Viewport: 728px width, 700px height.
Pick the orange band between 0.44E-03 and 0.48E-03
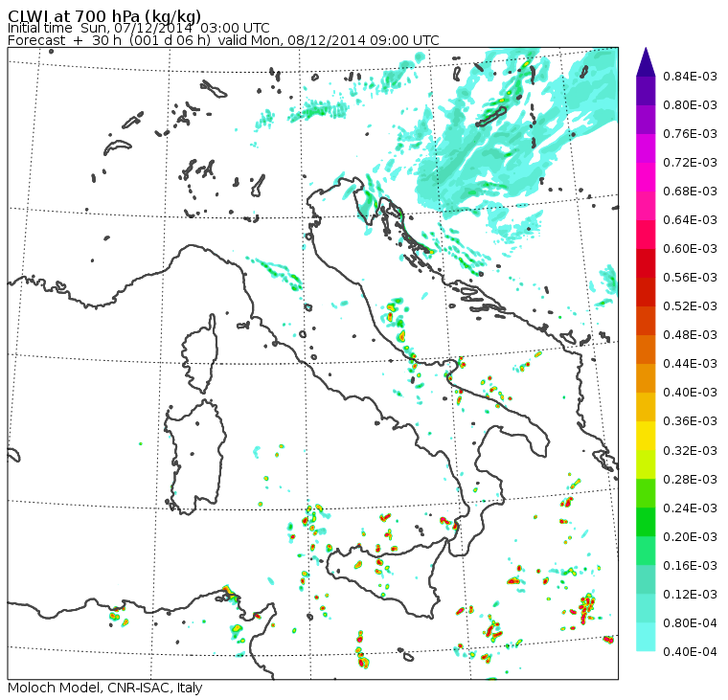(646, 350)
